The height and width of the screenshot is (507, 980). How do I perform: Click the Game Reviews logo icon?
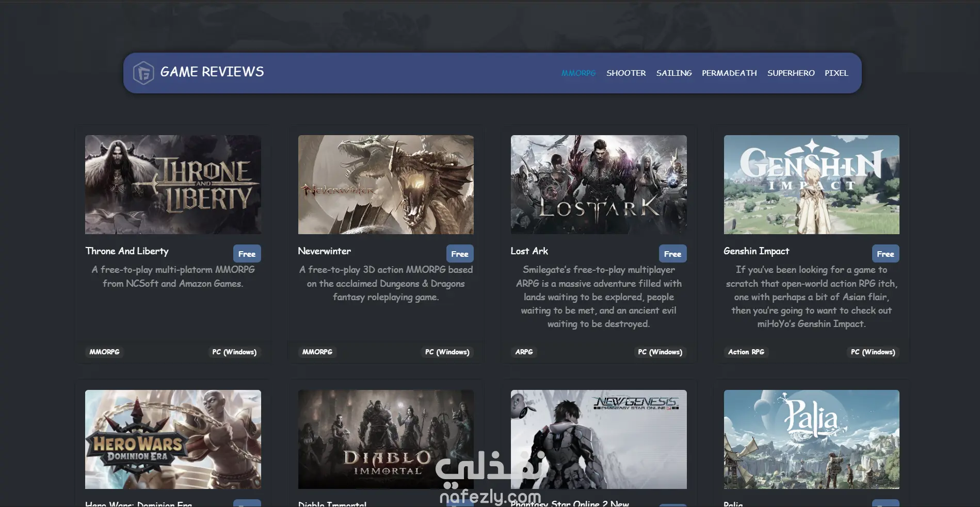143,73
